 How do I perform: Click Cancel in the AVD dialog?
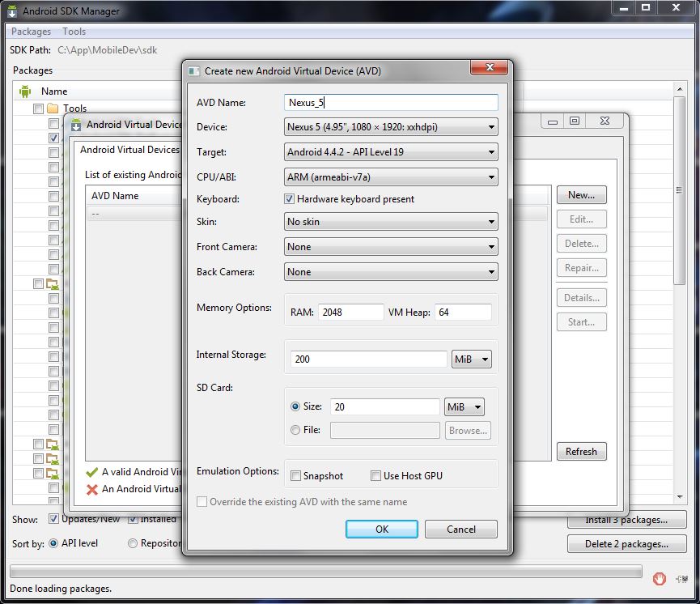[460, 530]
